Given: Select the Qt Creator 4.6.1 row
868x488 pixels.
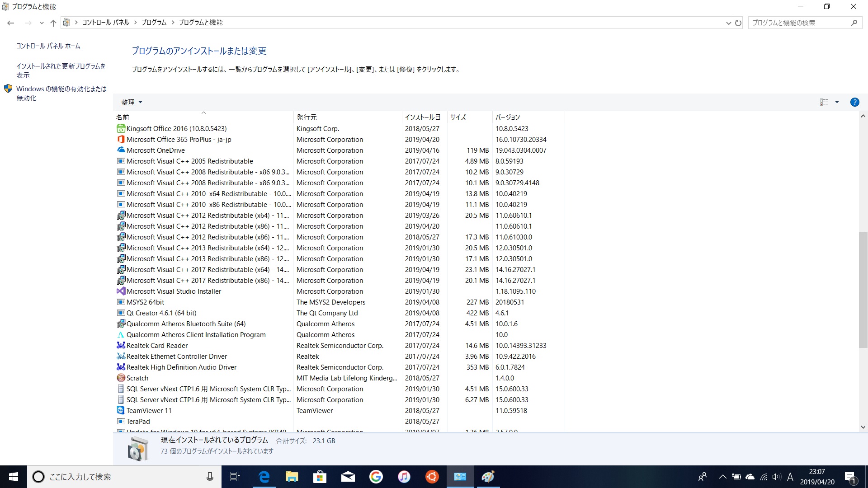Looking at the screenshot, I should pos(161,313).
